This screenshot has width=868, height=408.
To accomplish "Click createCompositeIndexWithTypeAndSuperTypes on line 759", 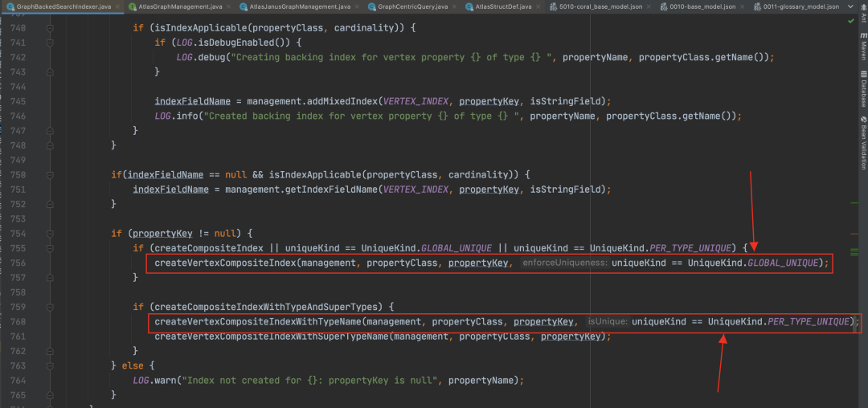I will coord(268,307).
